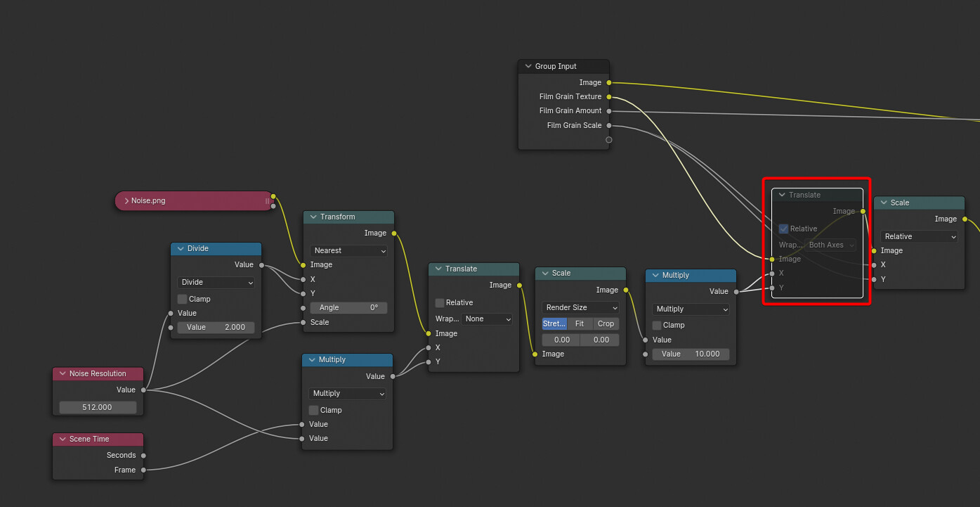This screenshot has height=507, width=980.
Task: Click the 512.000 field in Noise Resolution
Action: pyautogui.click(x=98, y=407)
